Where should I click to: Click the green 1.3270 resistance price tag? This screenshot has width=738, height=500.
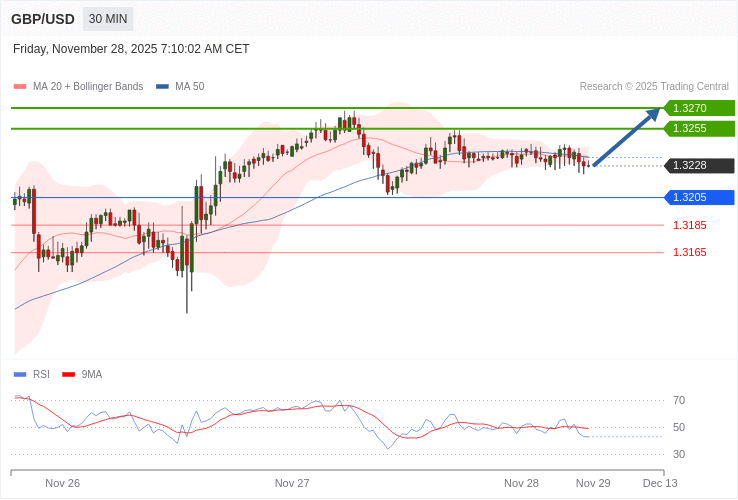(699, 108)
